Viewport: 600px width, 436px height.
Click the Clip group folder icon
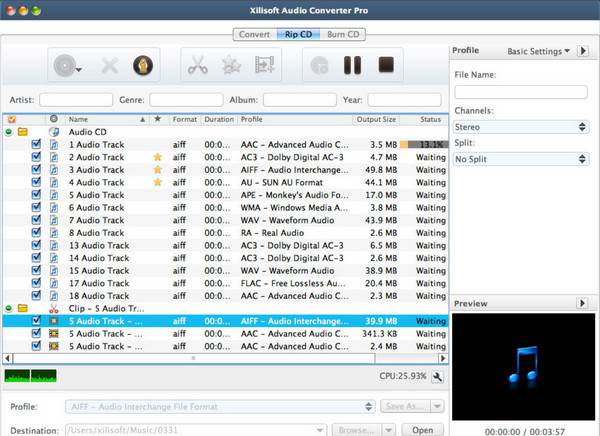[23, 308]
